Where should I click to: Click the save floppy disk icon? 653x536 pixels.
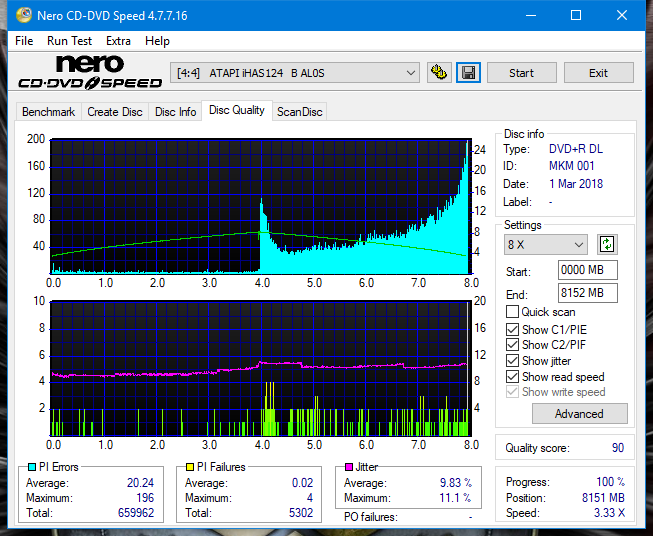(468, 73)
